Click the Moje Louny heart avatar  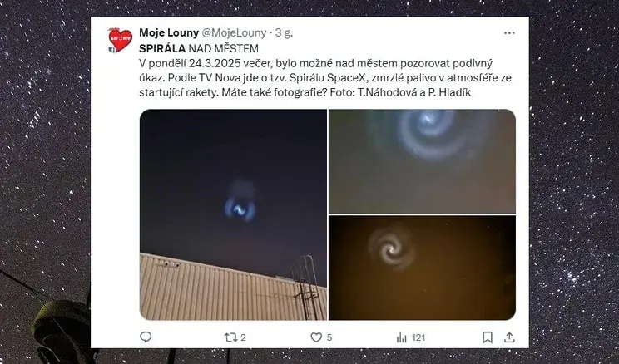(120, 40)
